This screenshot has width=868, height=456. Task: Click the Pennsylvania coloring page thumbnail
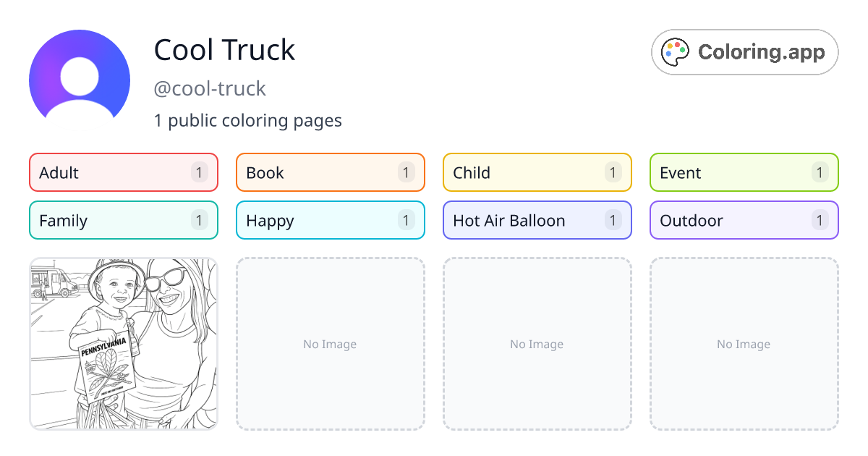point(123,344)
